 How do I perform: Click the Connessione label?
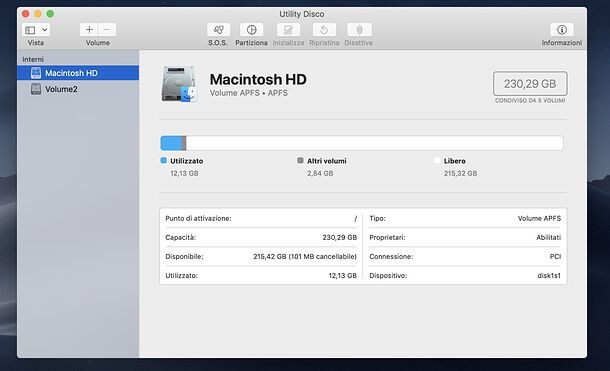coord(391,257)
